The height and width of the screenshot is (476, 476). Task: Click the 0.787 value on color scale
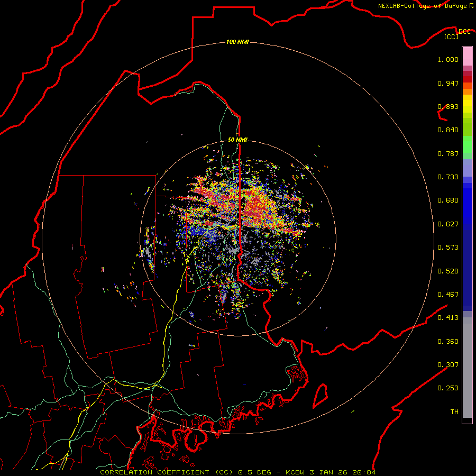[x=448, y=153]
